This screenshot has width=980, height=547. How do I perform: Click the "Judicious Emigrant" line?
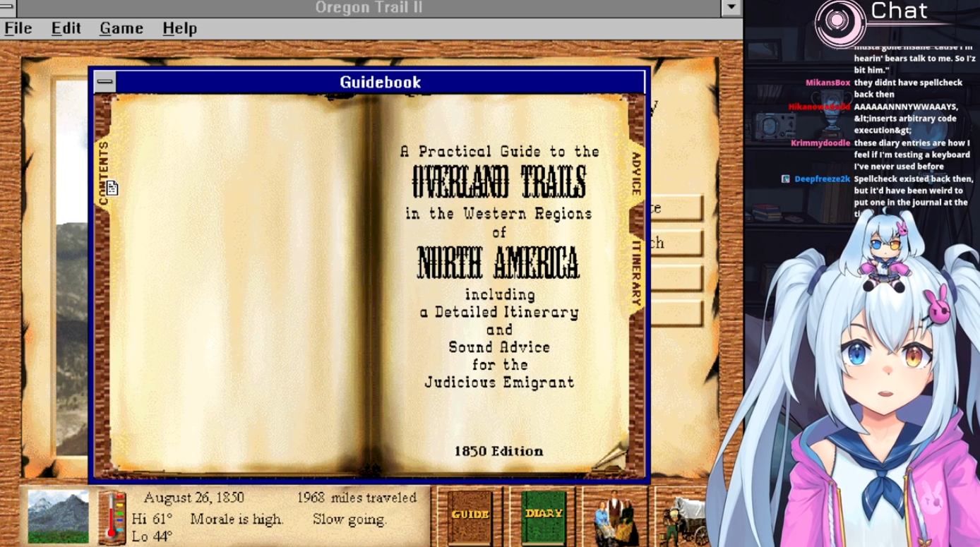[499, 383]
